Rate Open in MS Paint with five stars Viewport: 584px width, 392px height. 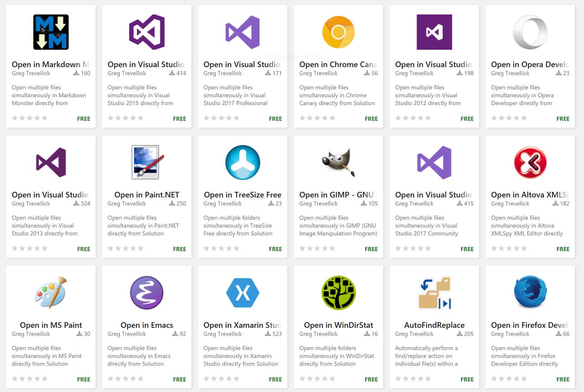(x=46, y=379)
